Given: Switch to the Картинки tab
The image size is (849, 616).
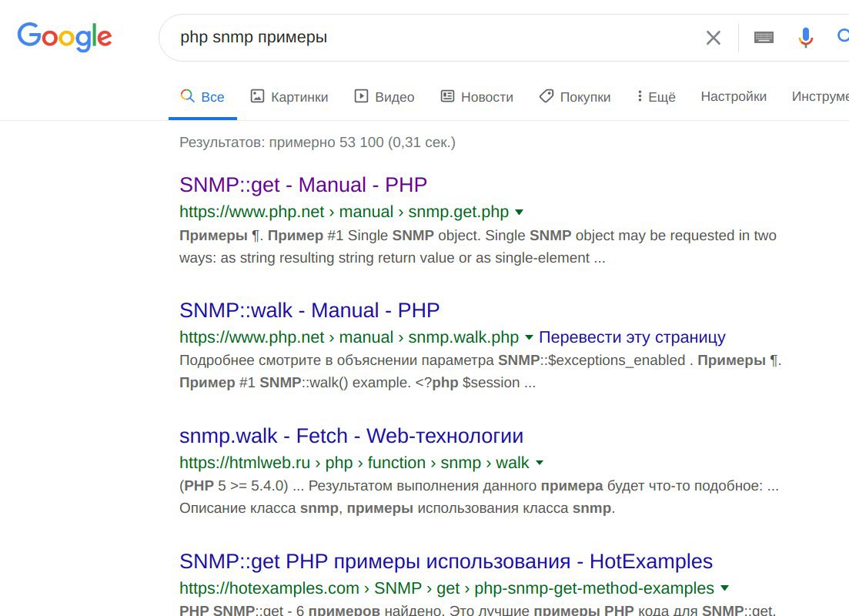Looking at the screenshot, I should [x=289, y=97].
